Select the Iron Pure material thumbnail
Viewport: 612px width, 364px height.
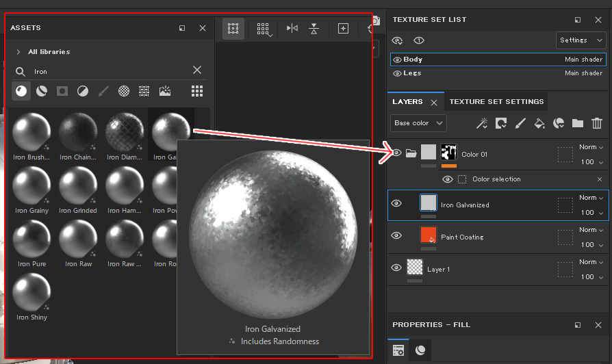(x=31, y=238)
